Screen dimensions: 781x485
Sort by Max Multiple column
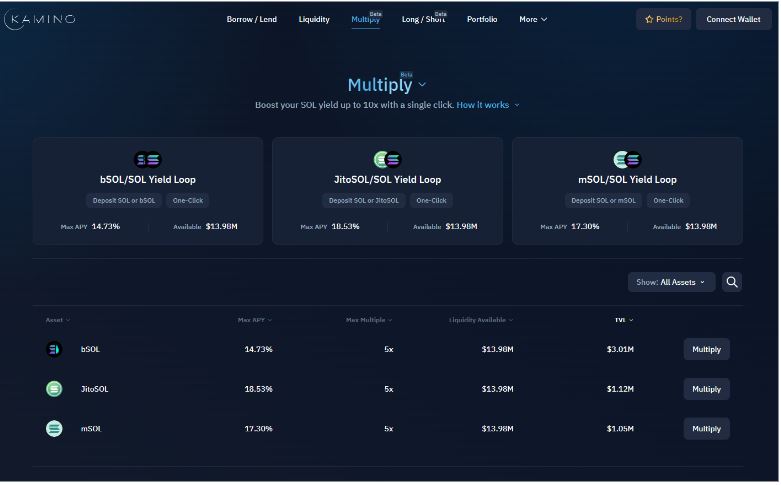370,320
